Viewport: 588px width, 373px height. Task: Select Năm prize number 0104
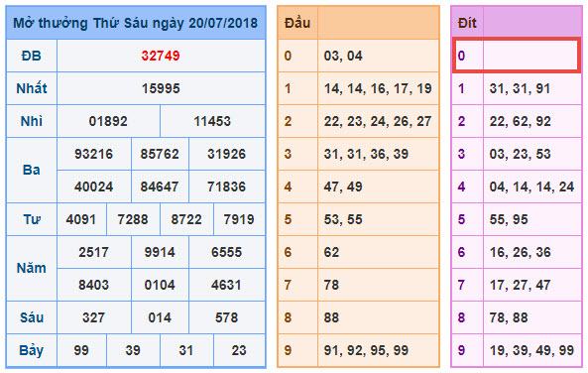coord(160,285)
